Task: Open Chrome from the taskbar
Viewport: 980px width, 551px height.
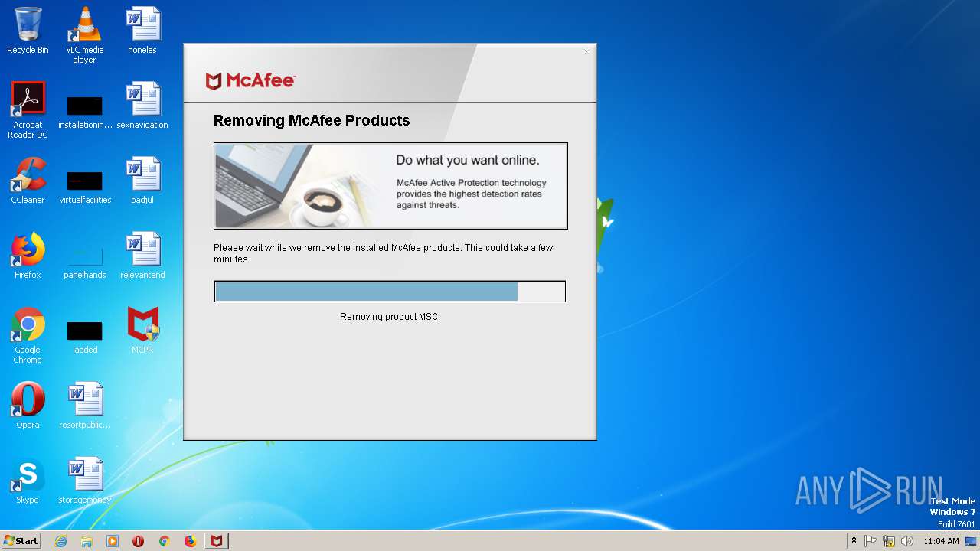Action: point(164,541)
